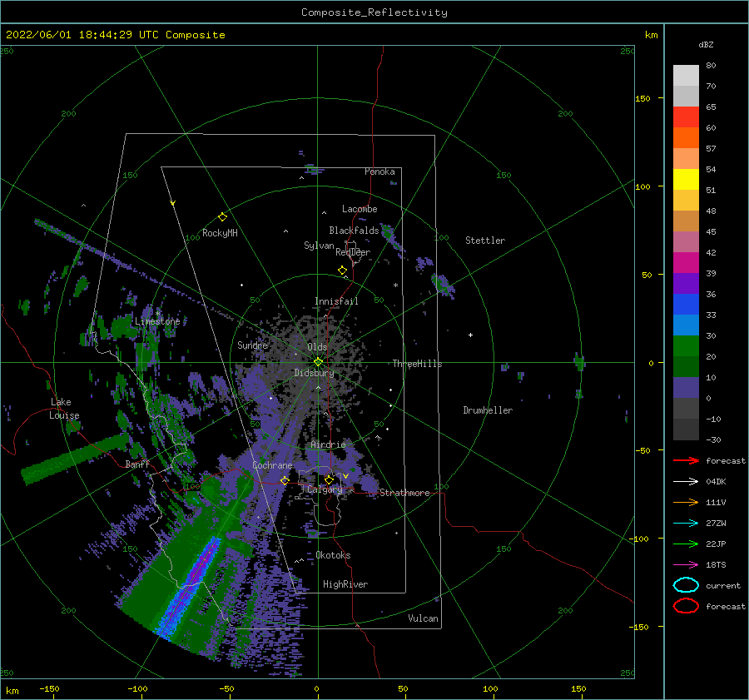The image size is (749, 700).
Task: Click the Composite_Reflectivity title
Action: [374, 12]
